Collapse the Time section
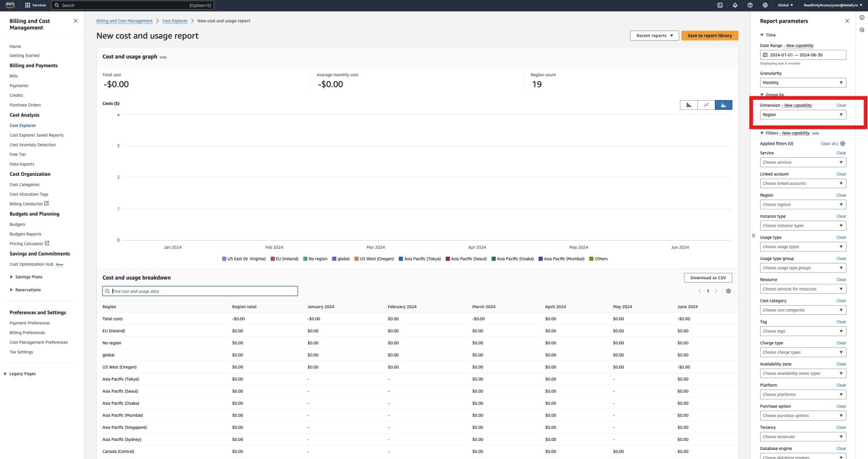 (x=762, y=34)
